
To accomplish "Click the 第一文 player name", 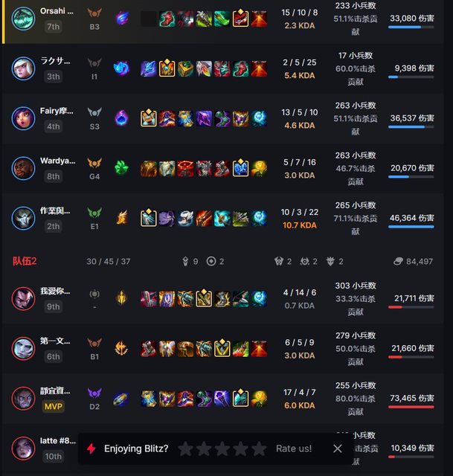I will 55,341.
